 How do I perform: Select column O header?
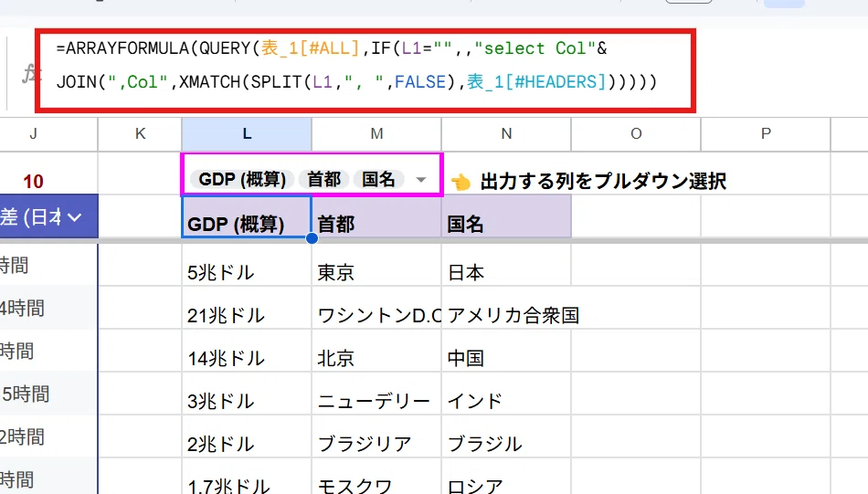pyautogui.click(x=636, y=134)
